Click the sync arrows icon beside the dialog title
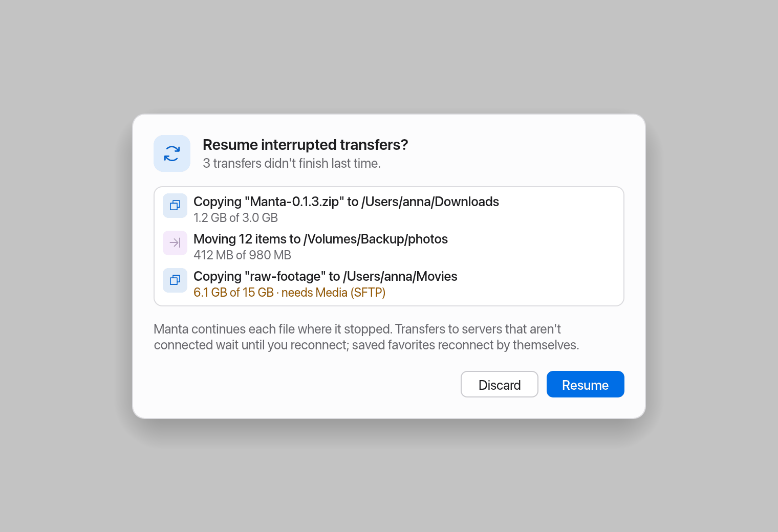 click(172, 153)
